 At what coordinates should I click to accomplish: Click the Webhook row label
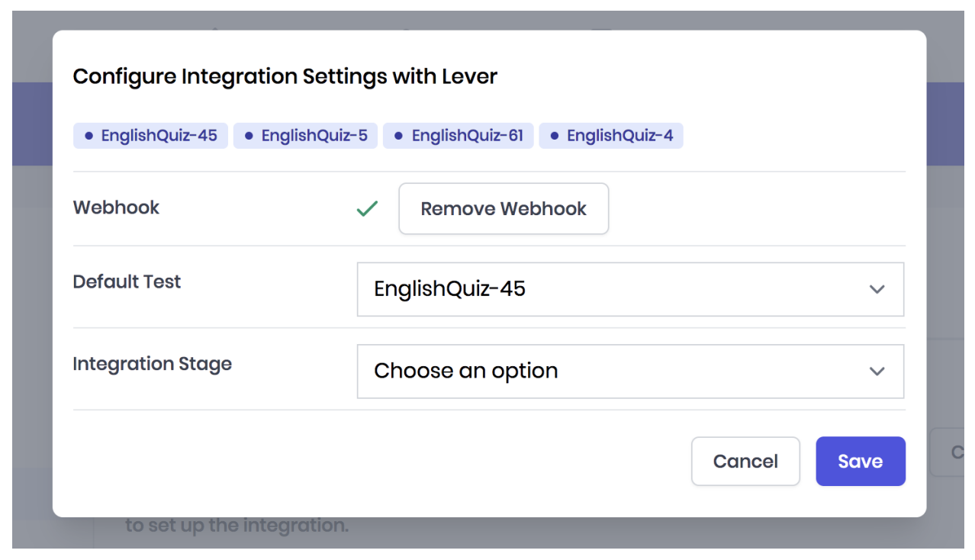(x=116, y=208)
